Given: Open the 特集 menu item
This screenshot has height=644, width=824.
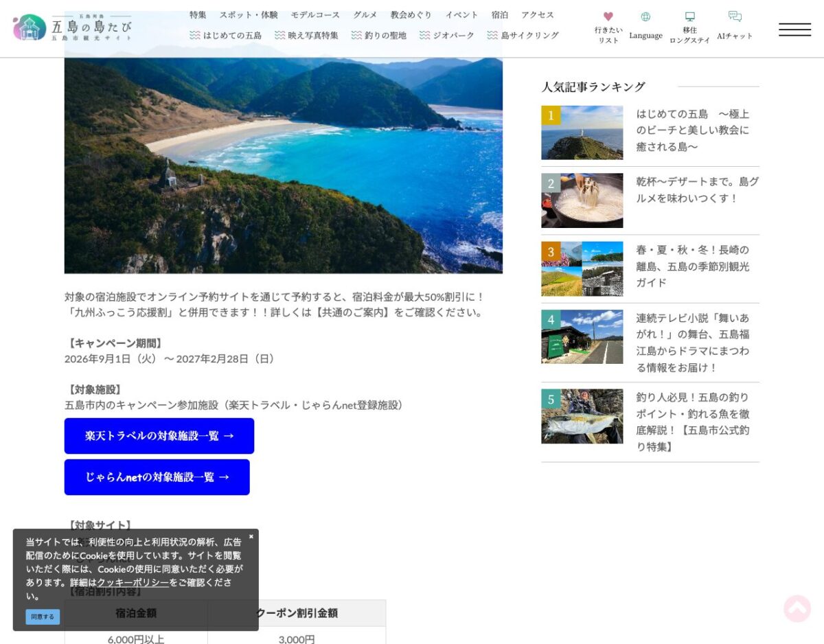Looking at the screenshot, I should (x=198, y=14).
